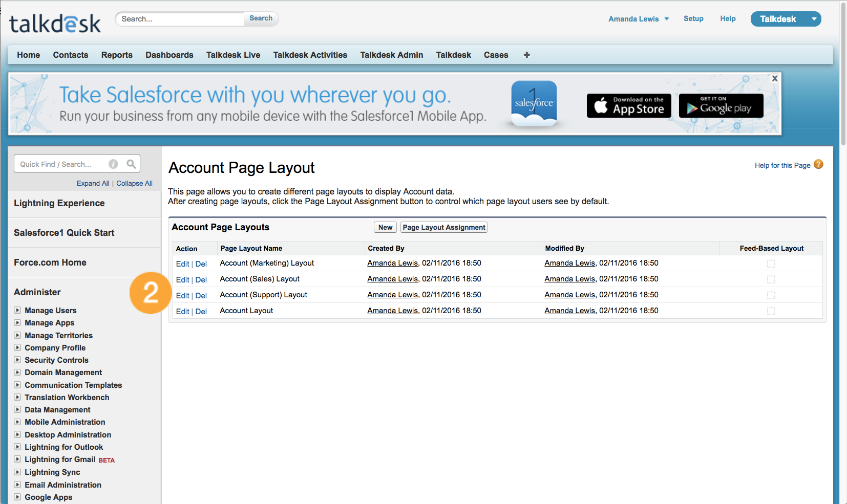
Task: Click the Quick Find info icon
Action: tap(113, 164)
